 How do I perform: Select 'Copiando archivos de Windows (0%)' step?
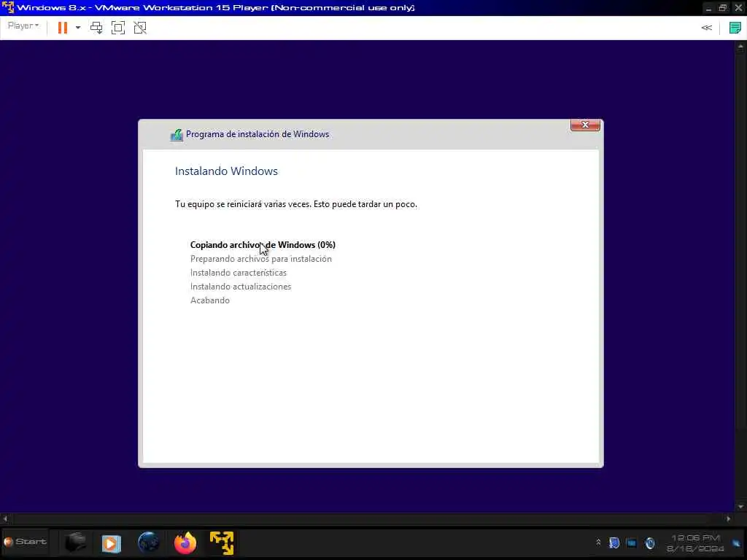263,245
